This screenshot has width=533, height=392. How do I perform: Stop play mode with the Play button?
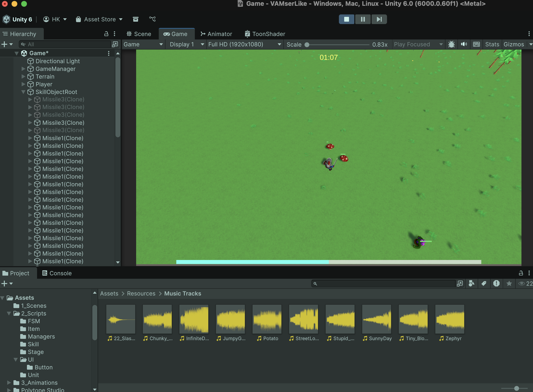[346, 19]
